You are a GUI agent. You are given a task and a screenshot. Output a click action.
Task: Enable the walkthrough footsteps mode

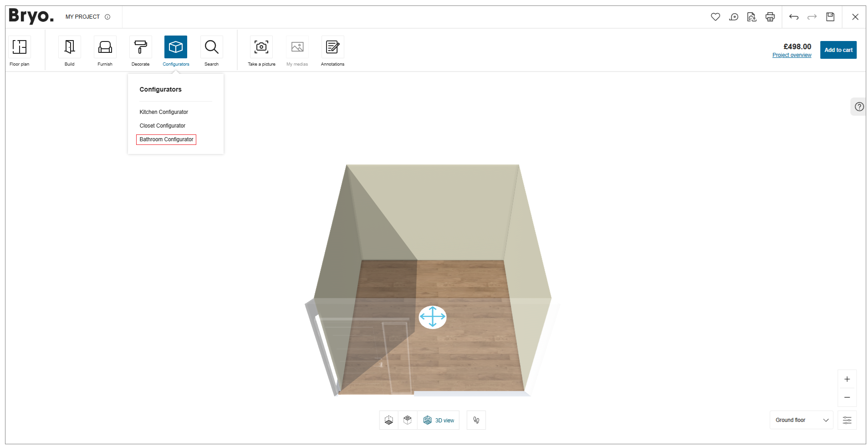(x=476, y=420)
